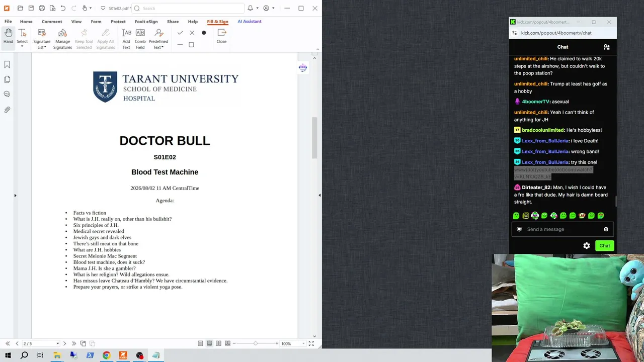Switch to the View tab

coord(76,22)
